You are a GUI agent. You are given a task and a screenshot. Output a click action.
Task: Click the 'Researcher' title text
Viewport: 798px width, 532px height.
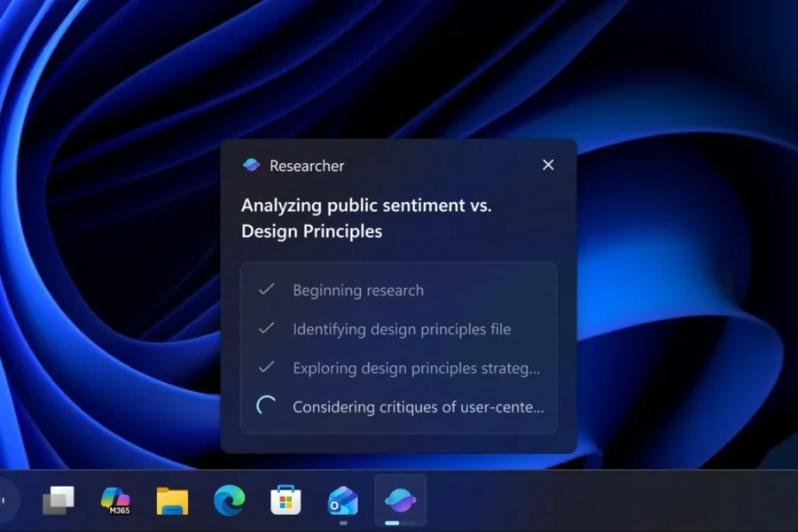[307, 166]
